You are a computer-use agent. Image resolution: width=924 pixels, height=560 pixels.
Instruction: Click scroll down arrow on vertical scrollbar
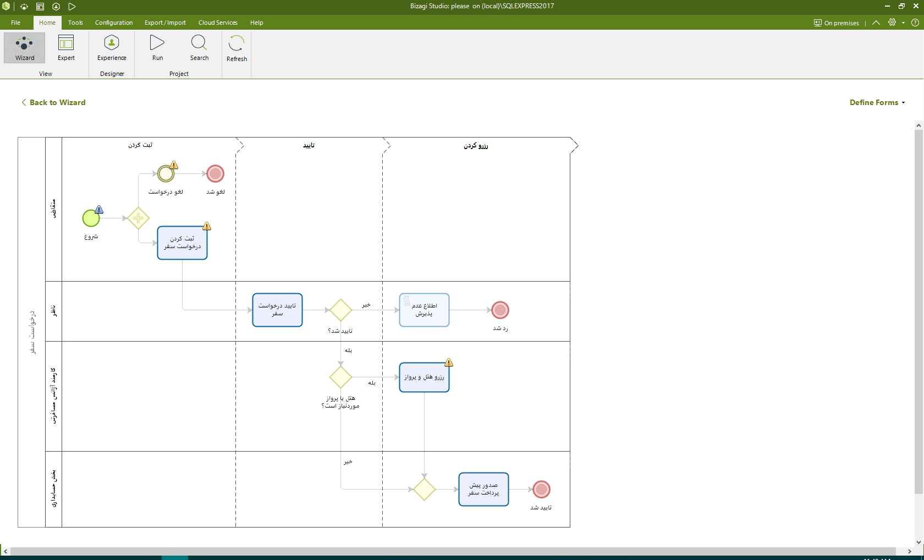click(919, 542)
